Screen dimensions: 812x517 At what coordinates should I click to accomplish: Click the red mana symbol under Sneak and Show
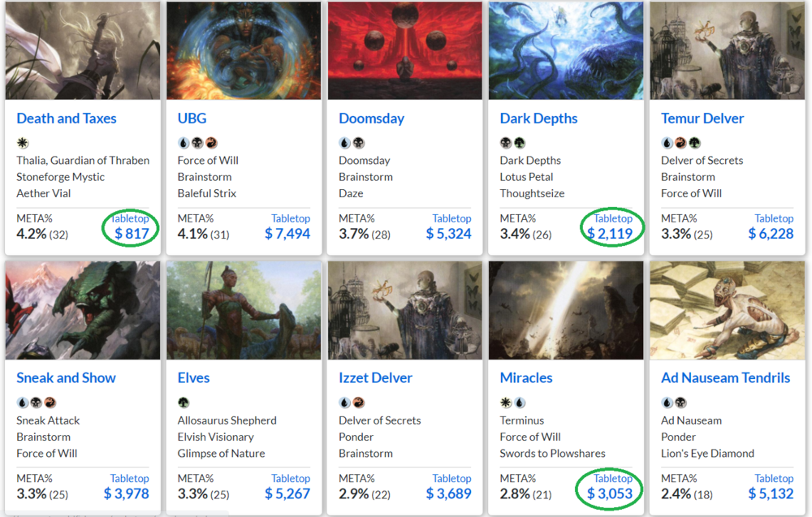pyautogui.click(x=50, y=403)
